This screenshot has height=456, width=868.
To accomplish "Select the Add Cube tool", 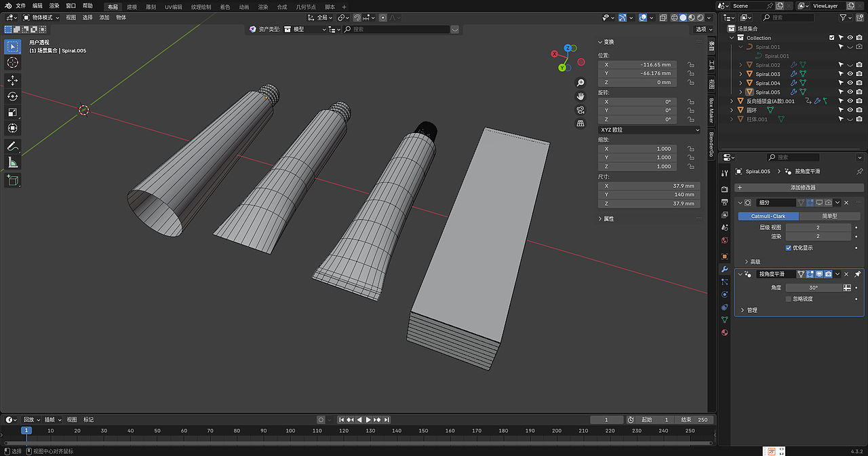I will pyautogui.click(x=12, y=180).
